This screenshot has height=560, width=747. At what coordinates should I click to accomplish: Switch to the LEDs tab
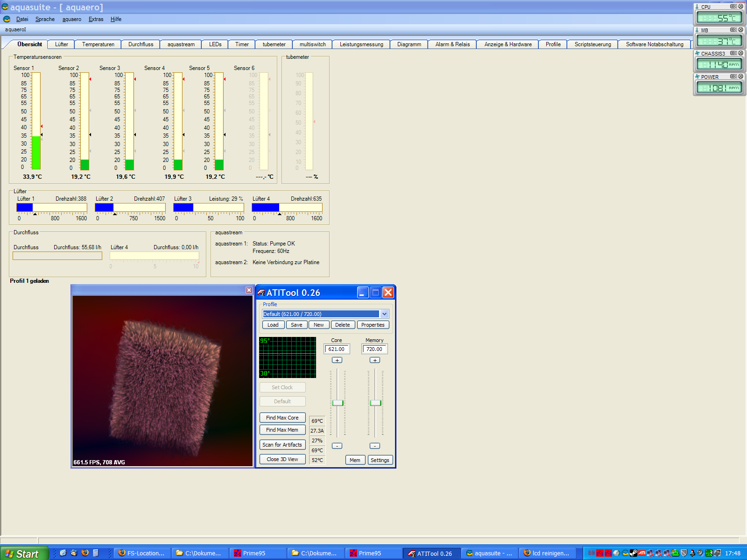coord(215,44)
